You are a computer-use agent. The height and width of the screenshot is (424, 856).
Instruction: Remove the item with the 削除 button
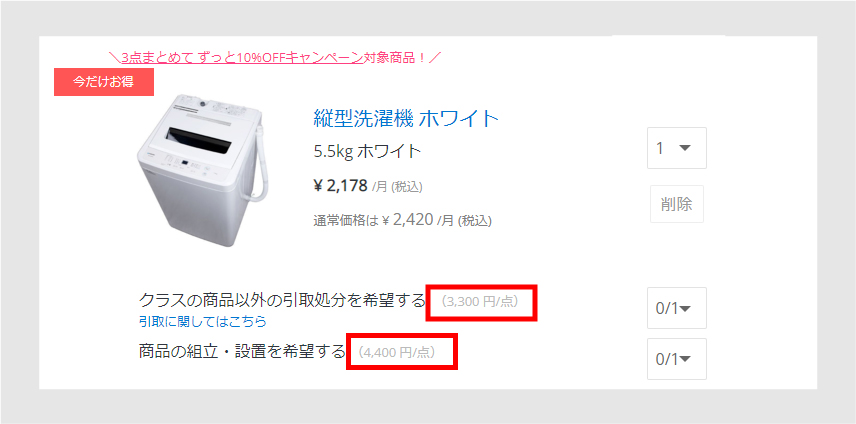tap(677, 204)
